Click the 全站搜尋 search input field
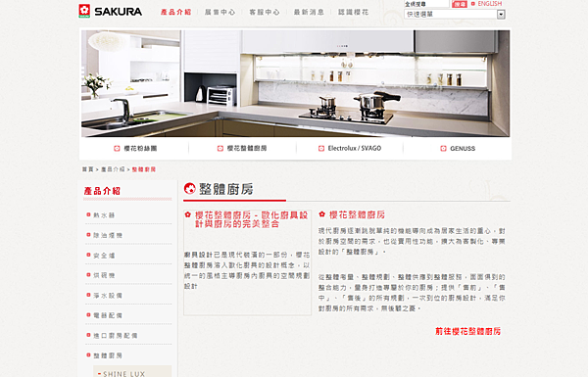 (426, 4)
